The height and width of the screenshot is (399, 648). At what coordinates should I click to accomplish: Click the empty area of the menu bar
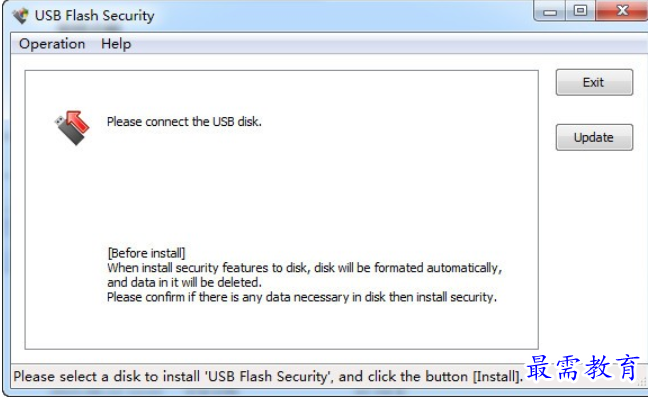[372, 44]
